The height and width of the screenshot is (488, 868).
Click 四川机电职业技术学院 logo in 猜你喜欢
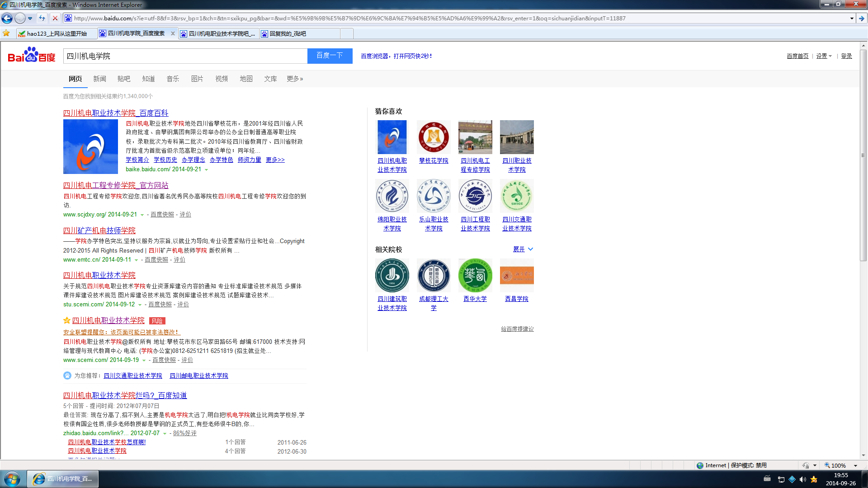(x=392, y=137)
